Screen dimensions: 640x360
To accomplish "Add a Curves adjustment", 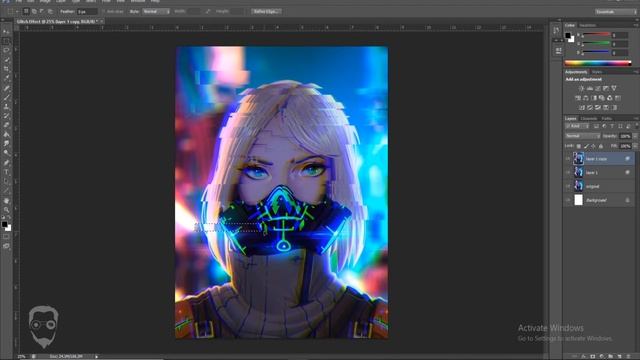I will [598, 89].
